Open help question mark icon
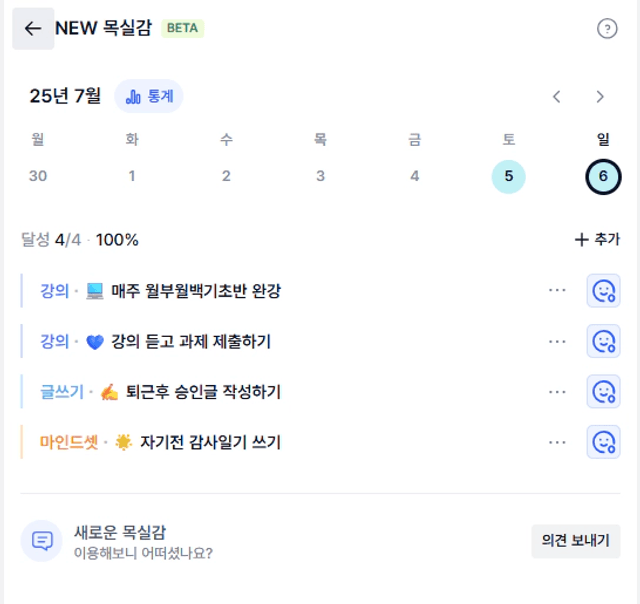The height and width of the screenshot is (604, 640). tap(607, 29)
